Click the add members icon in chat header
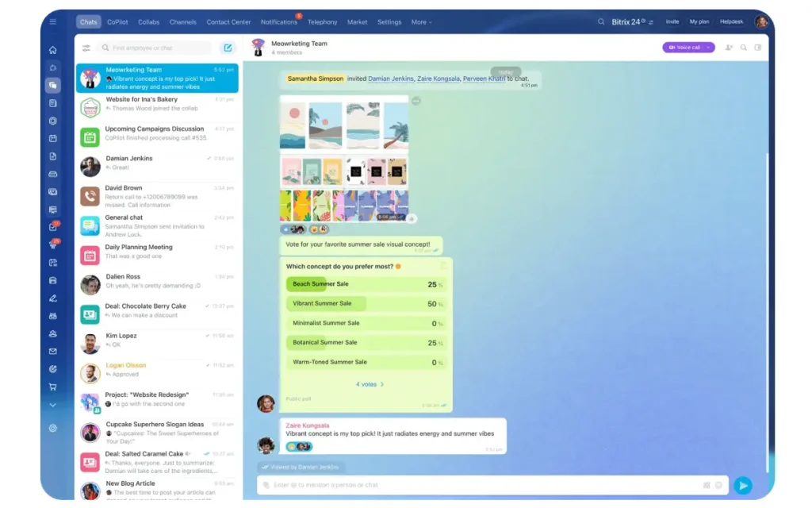Screen dimensions: 812x508 (728, 48)
